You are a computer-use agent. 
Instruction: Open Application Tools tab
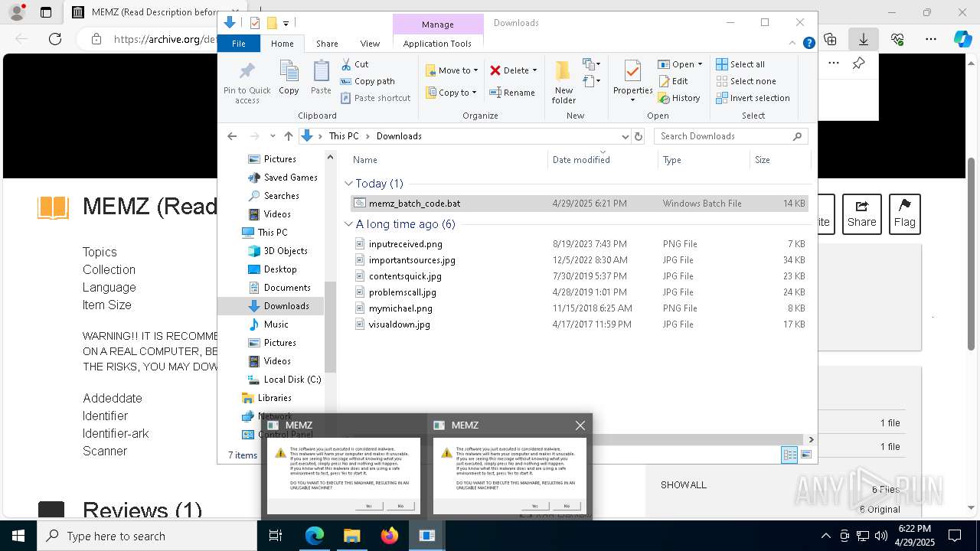click(437, 44)
